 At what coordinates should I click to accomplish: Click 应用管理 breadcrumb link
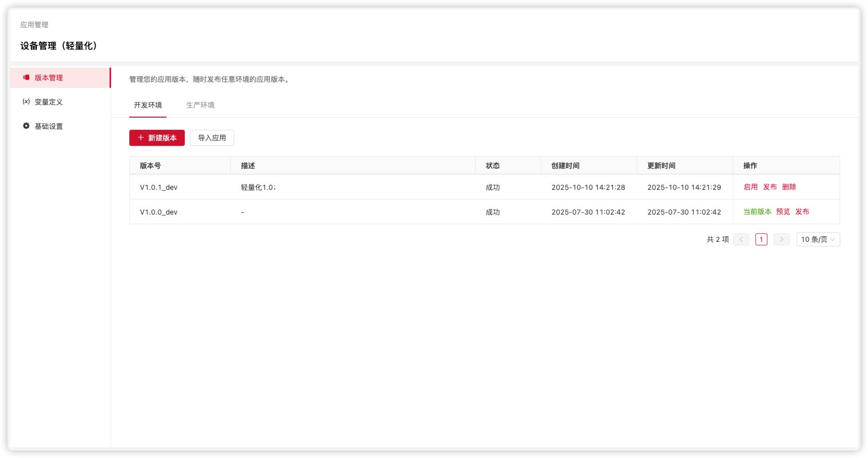tap(34, 25)
